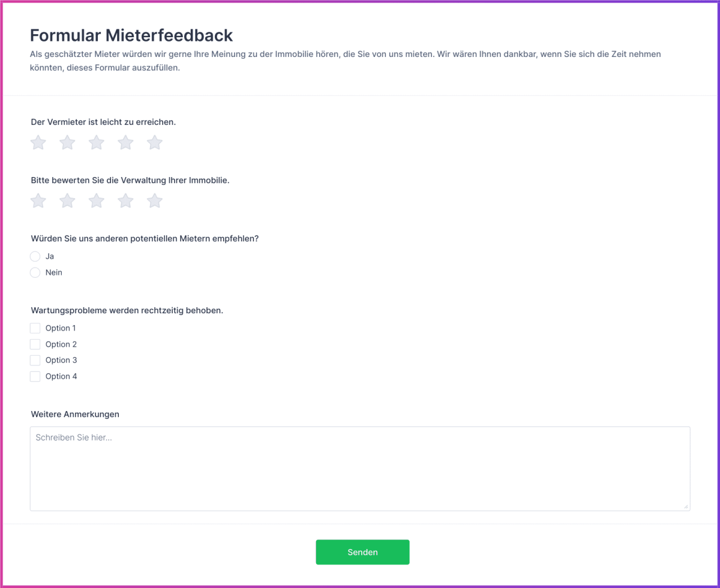Select 'Nein' for the recommendation question
The height and width of the screenshot is (588, 720).
(x=35, y=272)
